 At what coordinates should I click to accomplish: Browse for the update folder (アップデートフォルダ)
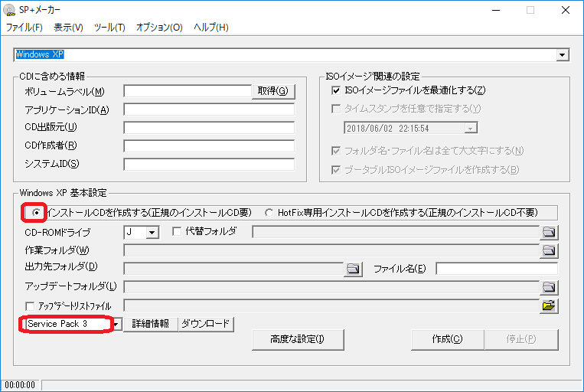click(549, 287)
